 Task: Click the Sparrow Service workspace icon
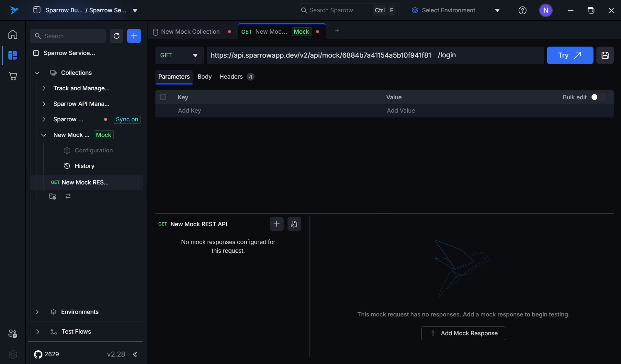[x=36, y=53]
